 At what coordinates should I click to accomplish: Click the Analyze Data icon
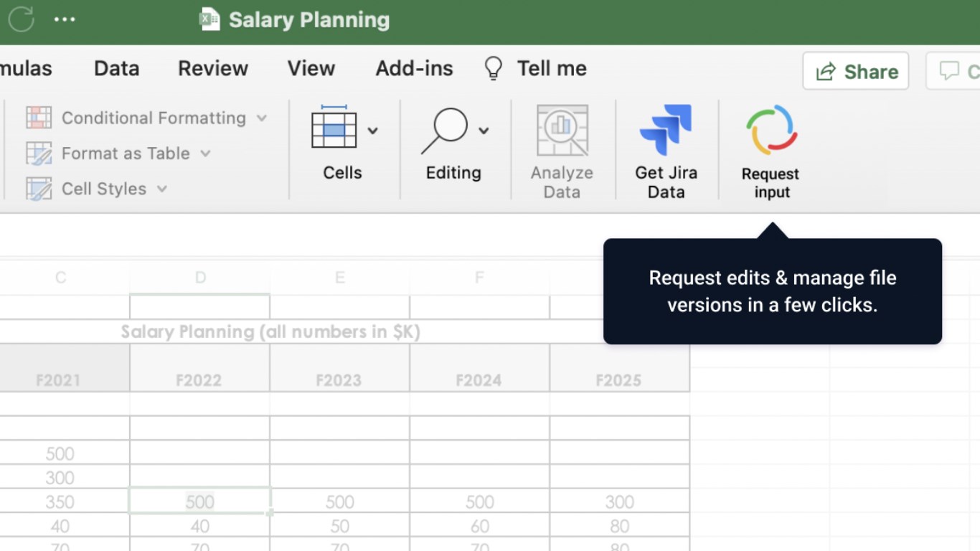click(x=562, y=131)
